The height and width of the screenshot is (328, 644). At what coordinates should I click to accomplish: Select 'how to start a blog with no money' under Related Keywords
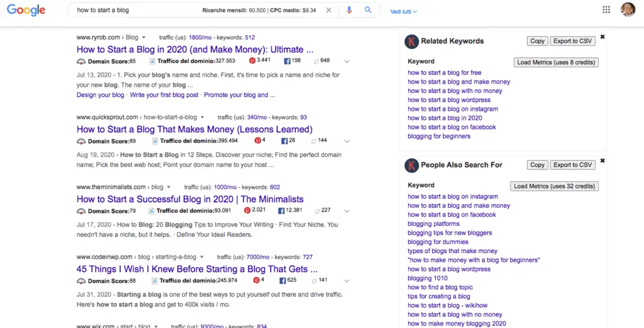[x=455, y=91]
